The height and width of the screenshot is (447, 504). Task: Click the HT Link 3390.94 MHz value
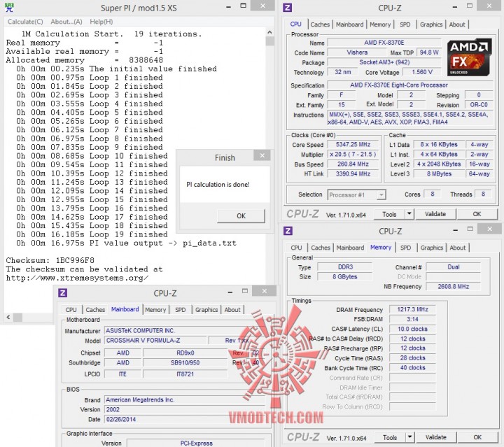coord(353,173)
